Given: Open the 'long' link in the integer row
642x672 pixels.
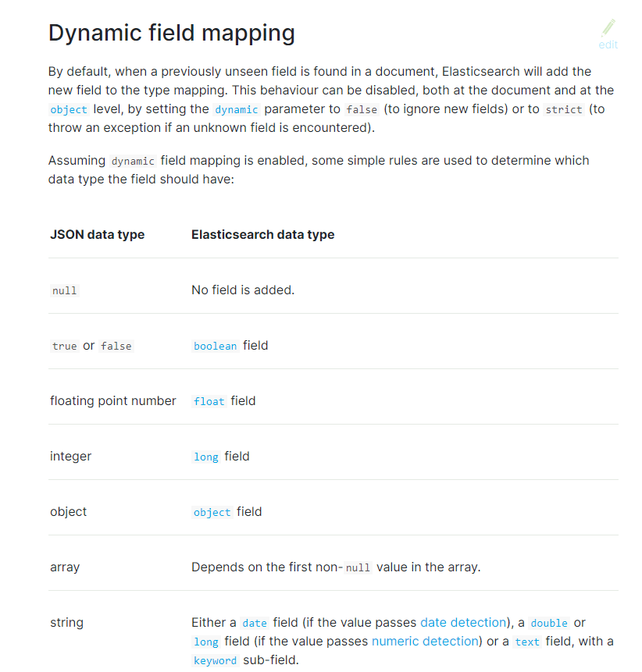Looking at the screenshot, I should pyautogui.click(x=206, y=457).
